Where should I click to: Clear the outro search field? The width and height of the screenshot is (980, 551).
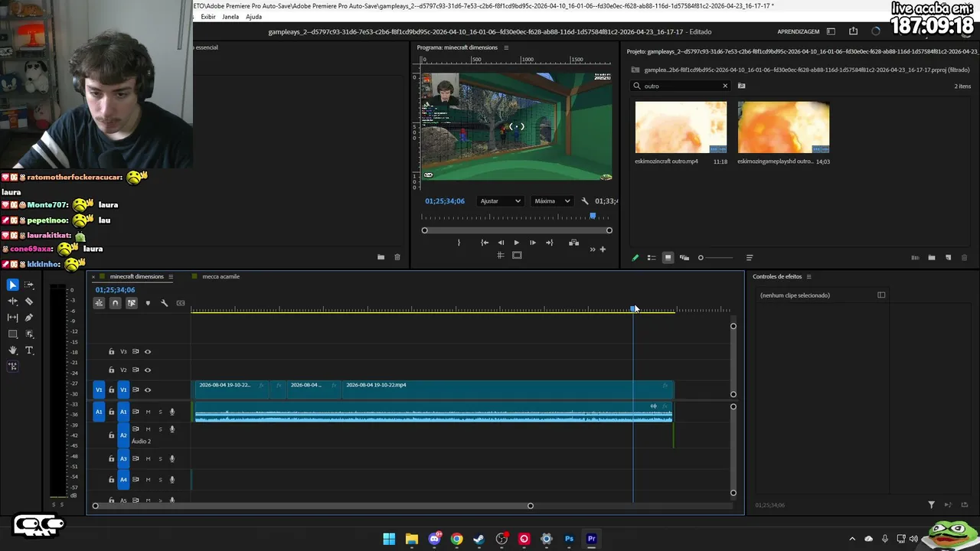click(x=725, y=86)
